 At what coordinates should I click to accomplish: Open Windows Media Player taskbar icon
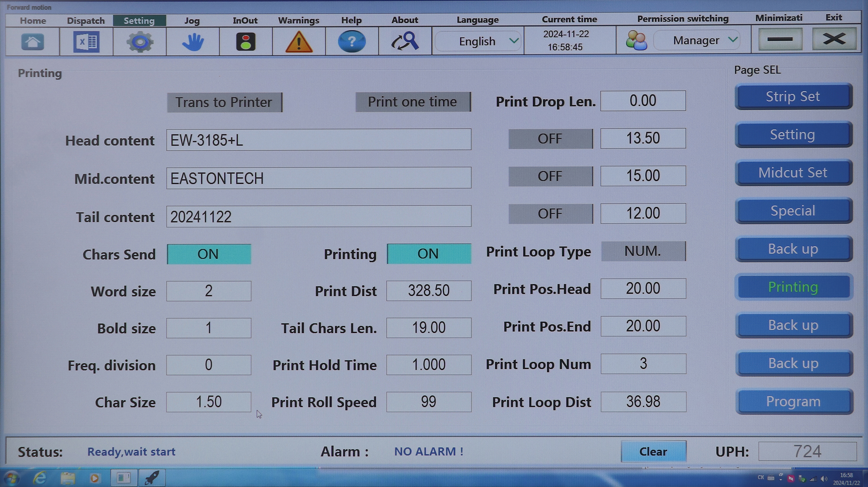click(x=94, y=478)
